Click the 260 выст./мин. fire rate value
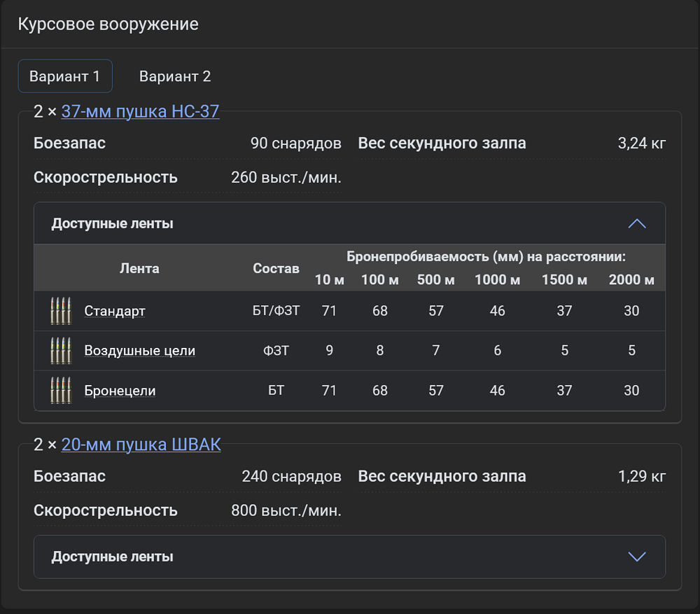 coord(286,178)
